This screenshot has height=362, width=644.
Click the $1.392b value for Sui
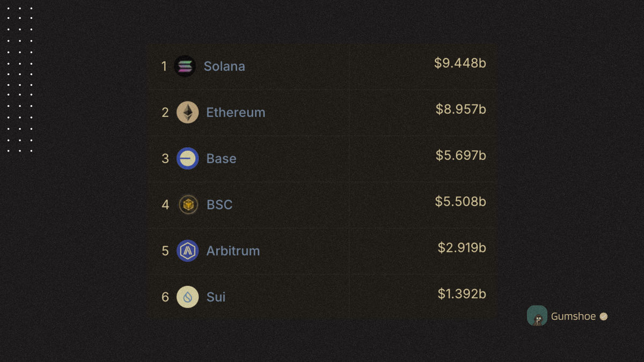point(462,294)
